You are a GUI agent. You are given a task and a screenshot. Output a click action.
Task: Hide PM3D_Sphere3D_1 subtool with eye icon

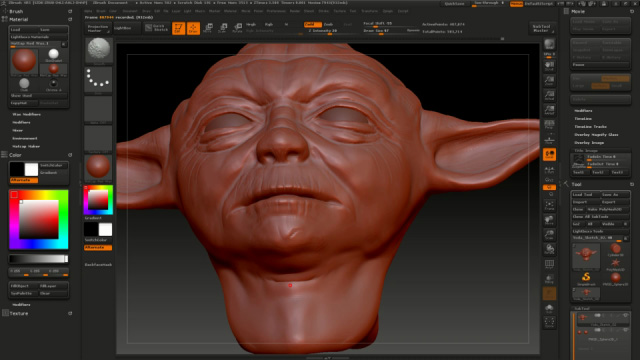pyautogui.click(x=625, y=330)
